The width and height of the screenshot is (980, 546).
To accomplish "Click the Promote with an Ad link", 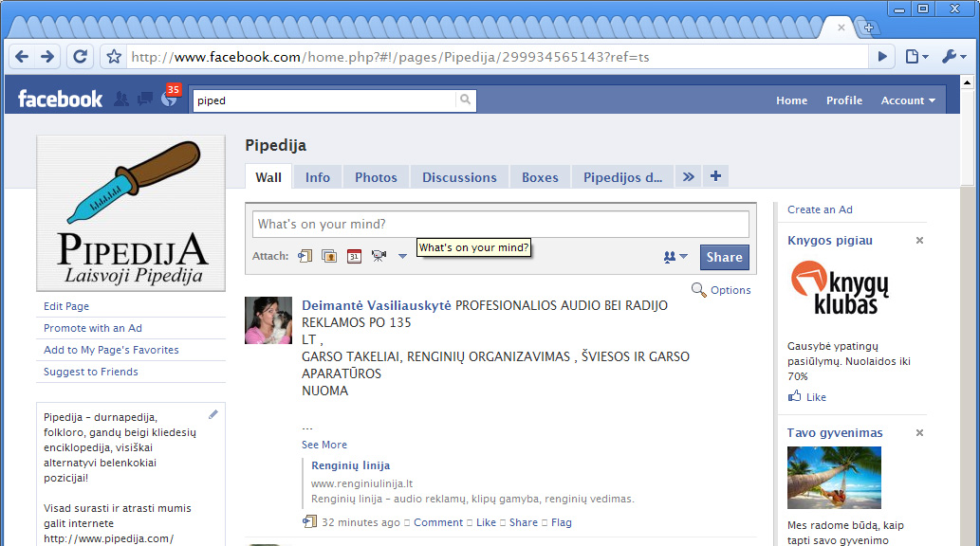I will pos(93,328).
